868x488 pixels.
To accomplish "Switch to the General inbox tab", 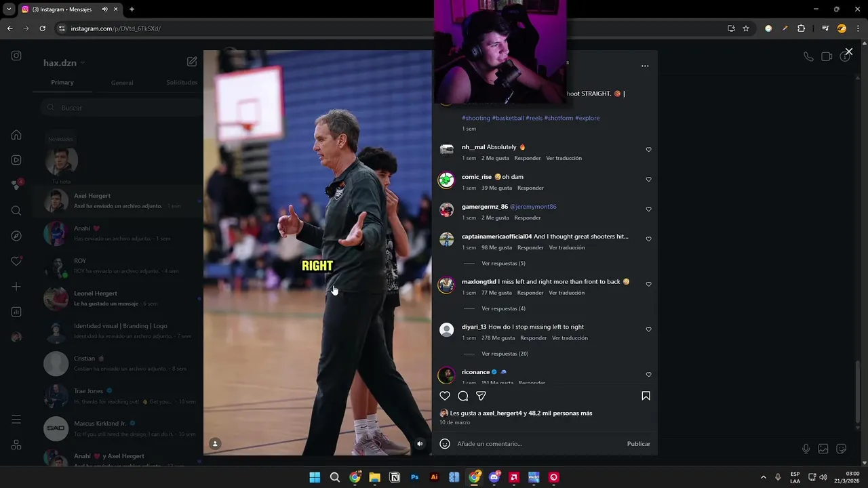I will (122, 83).
